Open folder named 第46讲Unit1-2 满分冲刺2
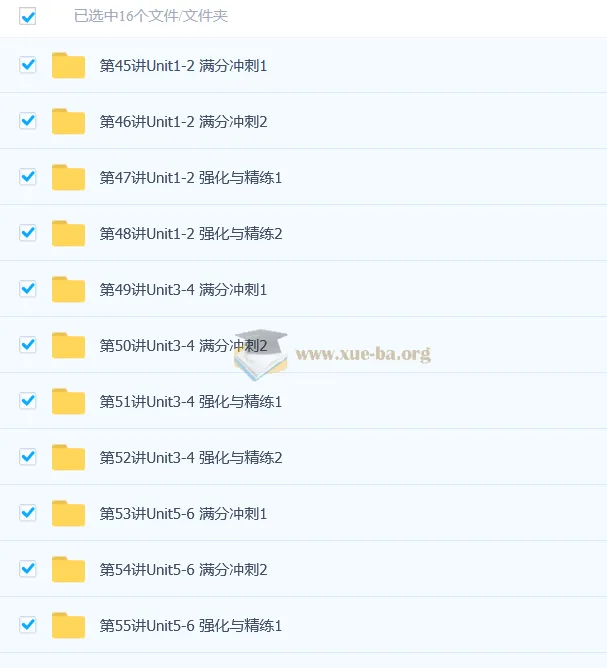Screen dimensions: 607x668 [x=183, y=122]
